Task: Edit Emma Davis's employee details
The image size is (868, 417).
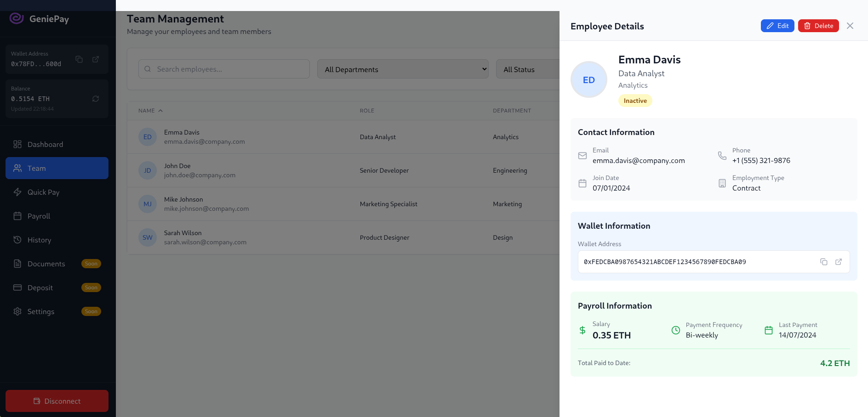Action: (x=777, y=26)
